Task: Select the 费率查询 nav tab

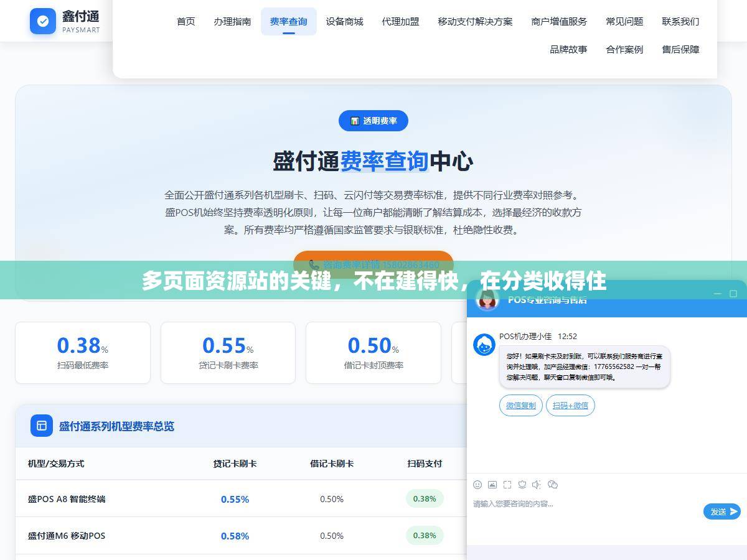Action: click(x=289, y=22)
